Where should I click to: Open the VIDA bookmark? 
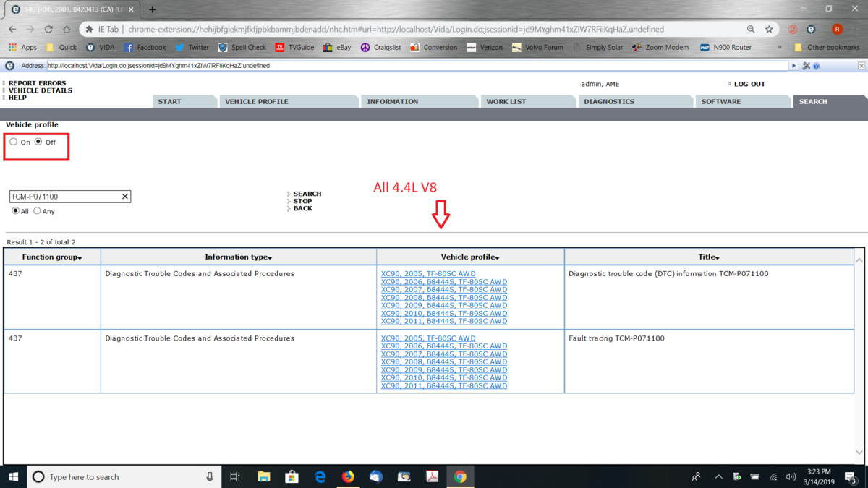[x=100, y=48]
